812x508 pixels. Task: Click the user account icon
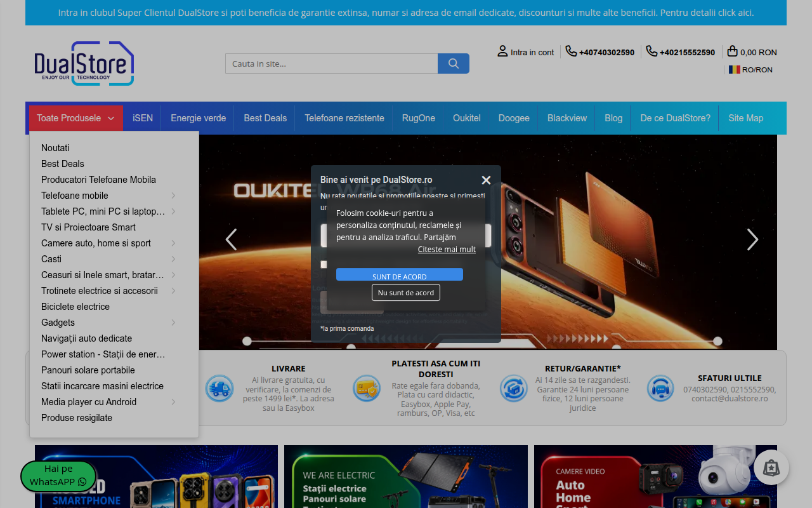click(x=502, y=51)
